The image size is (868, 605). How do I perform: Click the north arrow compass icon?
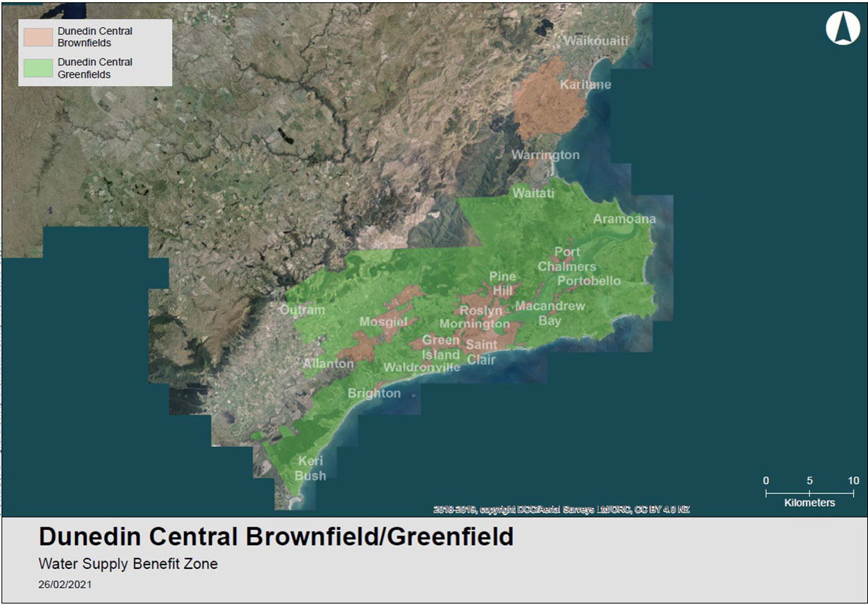click(x=842, y=29)
